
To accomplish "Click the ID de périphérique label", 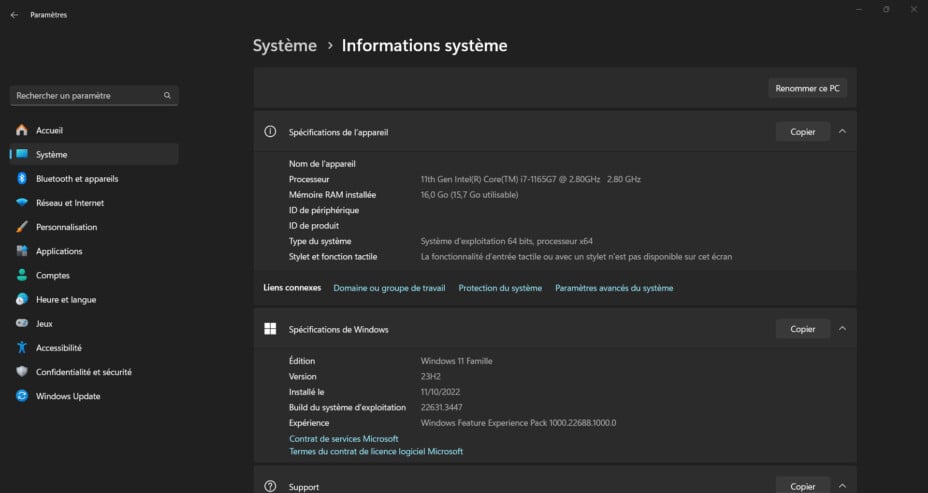I will (x=324, y=210).
